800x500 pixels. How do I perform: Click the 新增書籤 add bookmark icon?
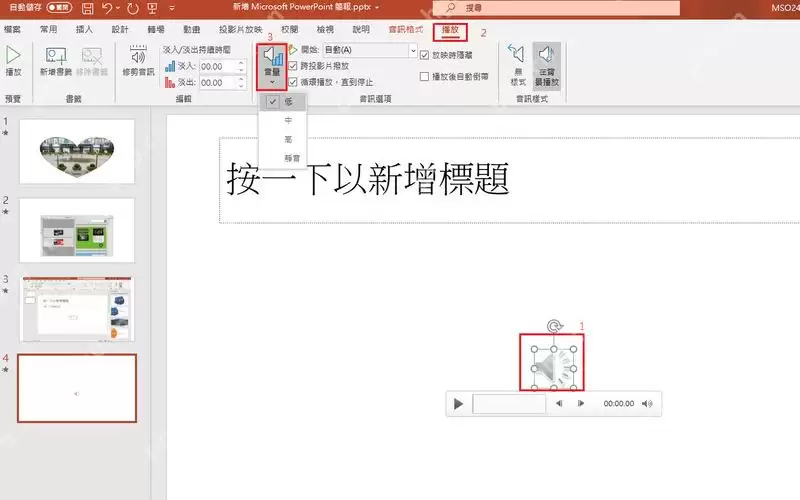[x=56, y=61]
